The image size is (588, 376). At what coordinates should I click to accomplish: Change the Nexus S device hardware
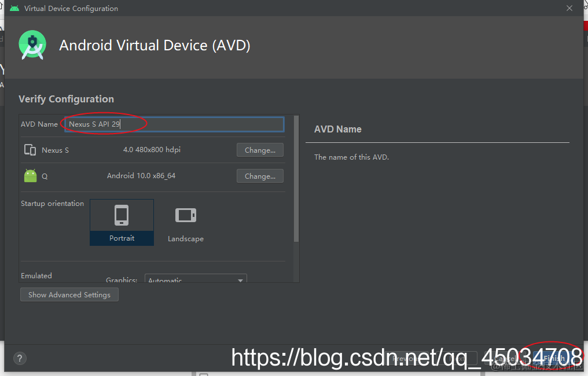point(260,150)
